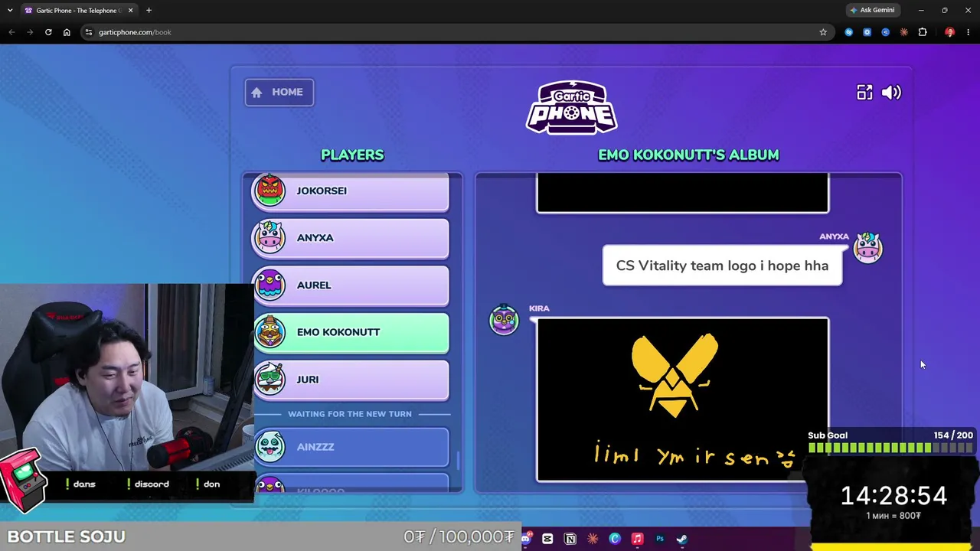Click ANYXA's avatar beside the album prompt
This screenshot has width=980, height=551.
(868, 248)
